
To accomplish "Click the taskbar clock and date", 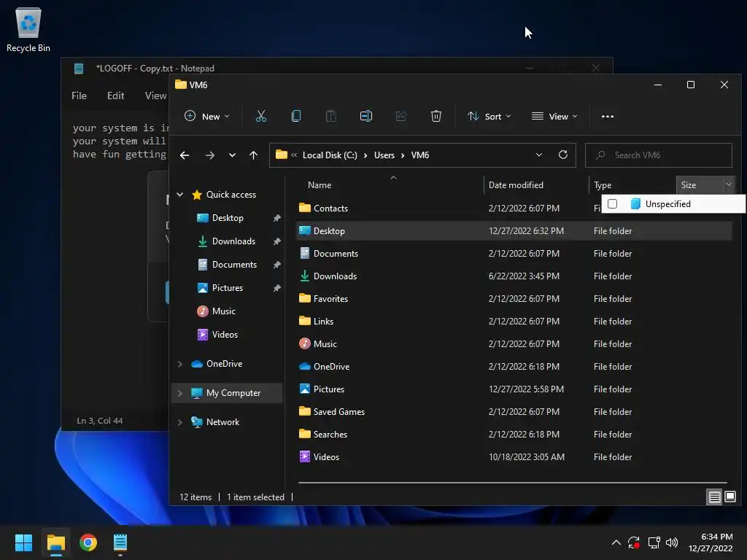I will [711, 542].
